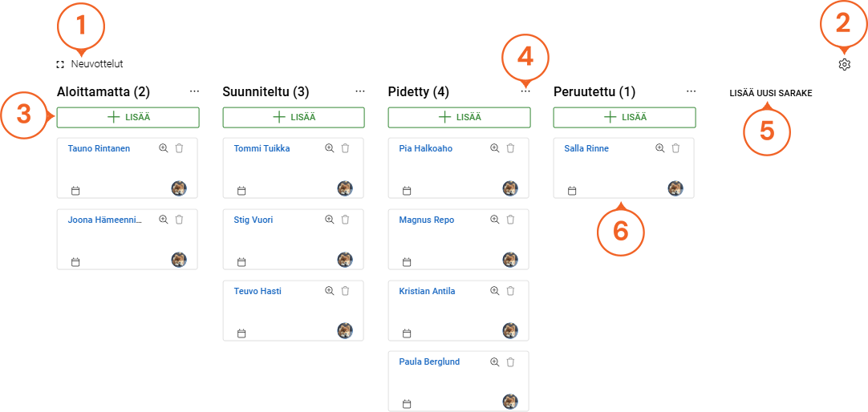Click the fullscreen icon beside Neuvottelut

[60, 64]
